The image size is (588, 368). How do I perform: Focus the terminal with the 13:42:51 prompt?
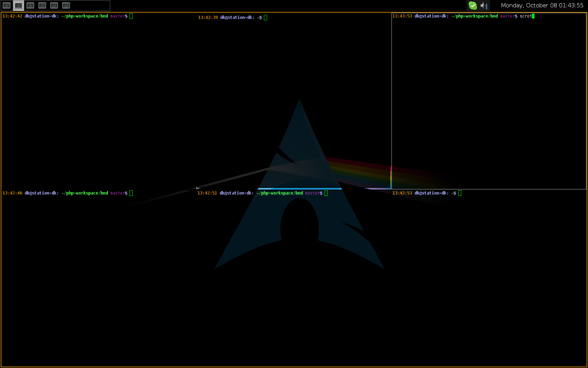[294, 278]
